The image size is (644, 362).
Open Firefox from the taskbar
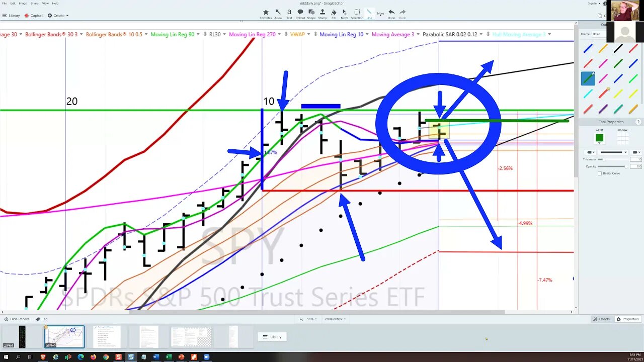pos(93,357)
